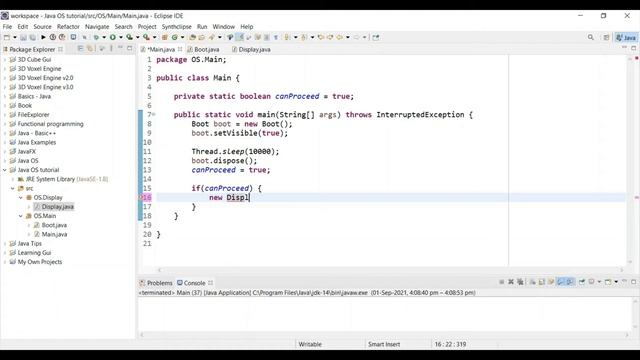The image size is (640, 360).
Task: Click Pin Console icon
Action: pos(582,282)
